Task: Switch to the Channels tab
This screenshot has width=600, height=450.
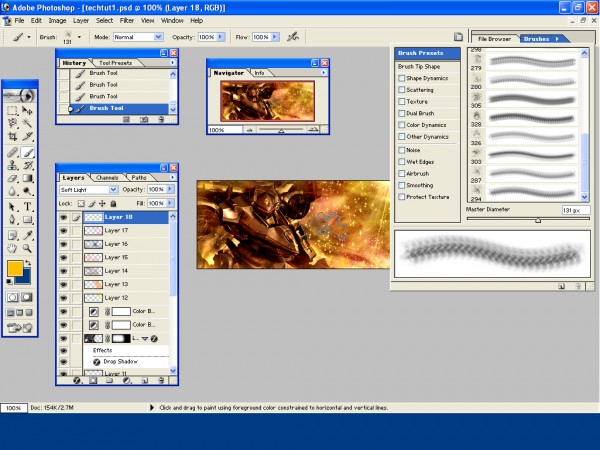Action: pos(107,178)
